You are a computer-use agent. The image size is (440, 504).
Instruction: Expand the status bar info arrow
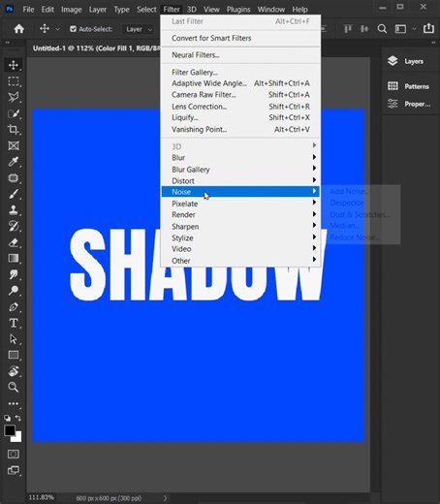165,498
